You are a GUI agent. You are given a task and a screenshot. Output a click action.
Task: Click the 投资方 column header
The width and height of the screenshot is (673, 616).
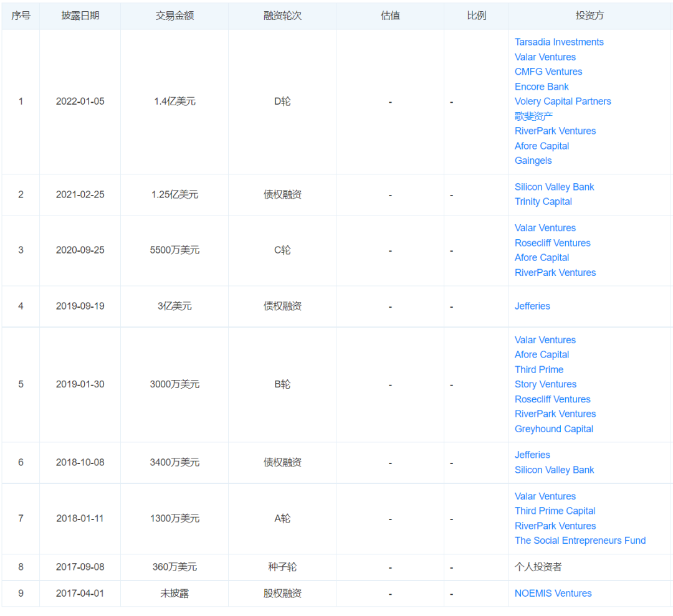click(589, 16)
